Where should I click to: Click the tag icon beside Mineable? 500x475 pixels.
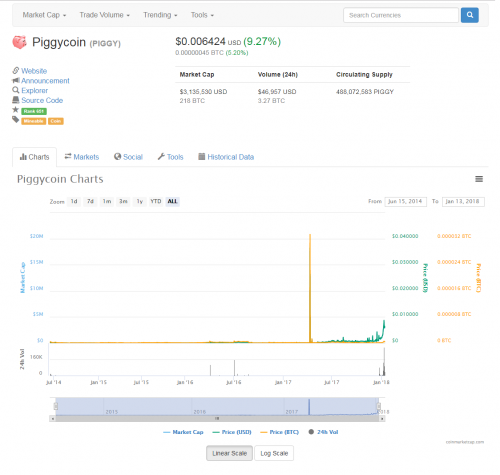tap(16, 120)
